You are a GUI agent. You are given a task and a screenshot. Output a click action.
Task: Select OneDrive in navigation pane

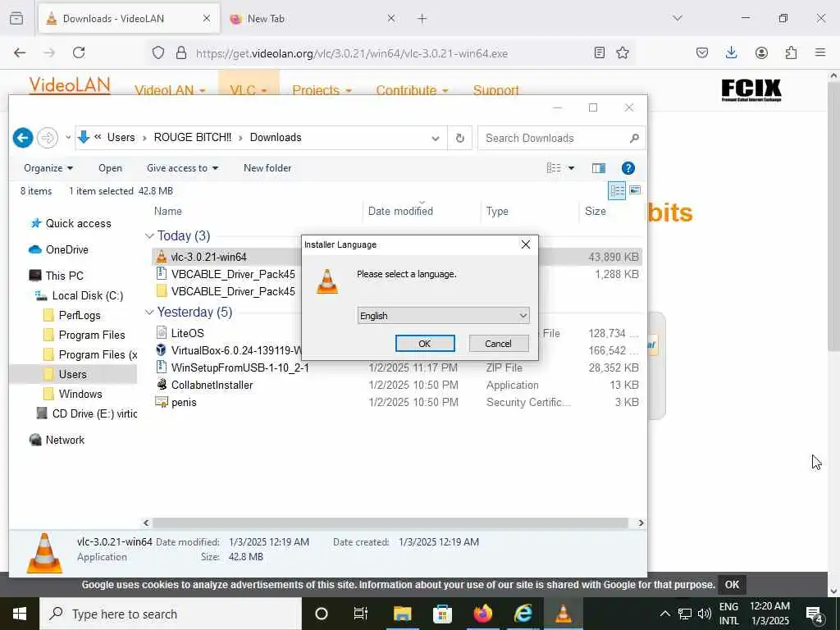click(67, 249)
